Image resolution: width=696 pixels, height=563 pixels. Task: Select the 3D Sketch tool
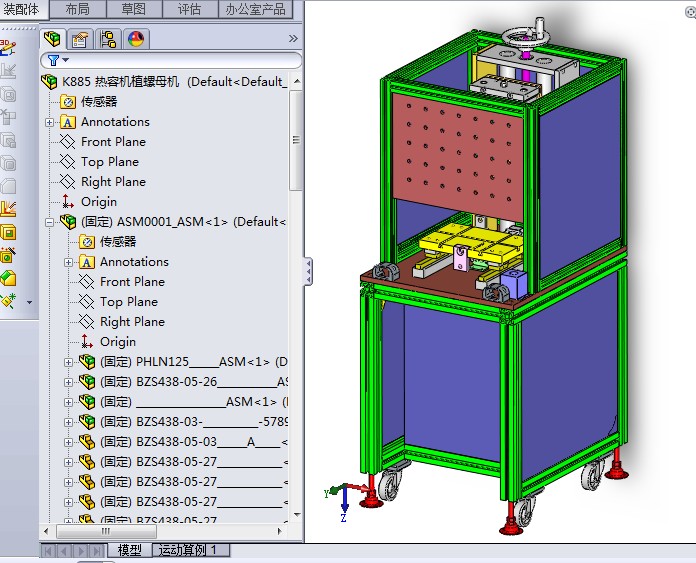8,48
